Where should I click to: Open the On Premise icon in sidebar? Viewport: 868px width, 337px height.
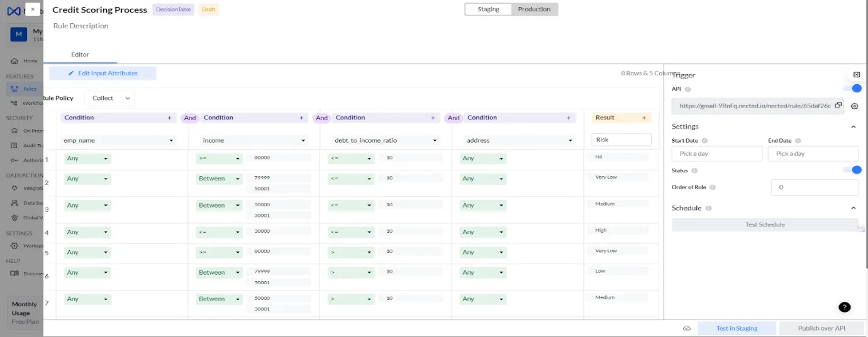pyautogui.click(x=14, y=131)
